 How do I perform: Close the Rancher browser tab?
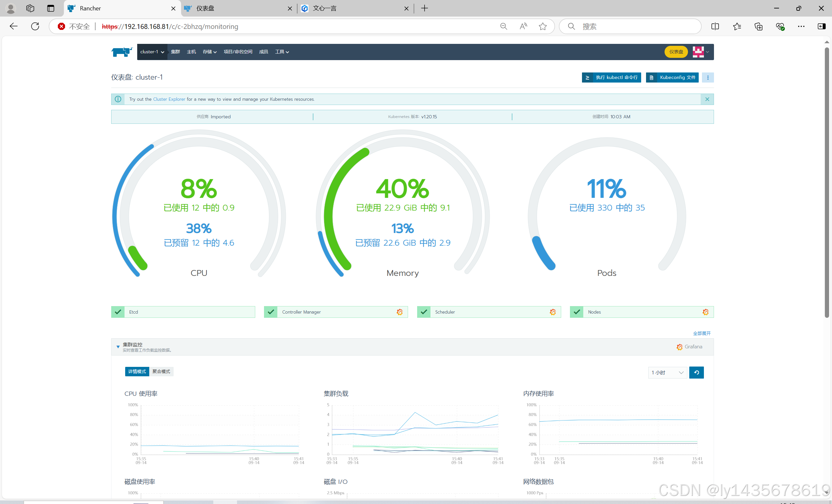tap(173, 8)
